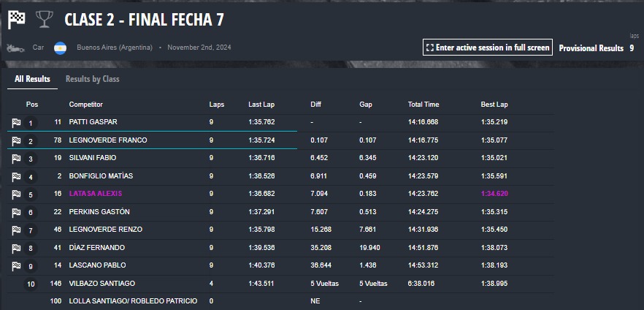Viewport: 644px width, 310px height.
Task: Select the All Results tab
Action: click(32, 79)
